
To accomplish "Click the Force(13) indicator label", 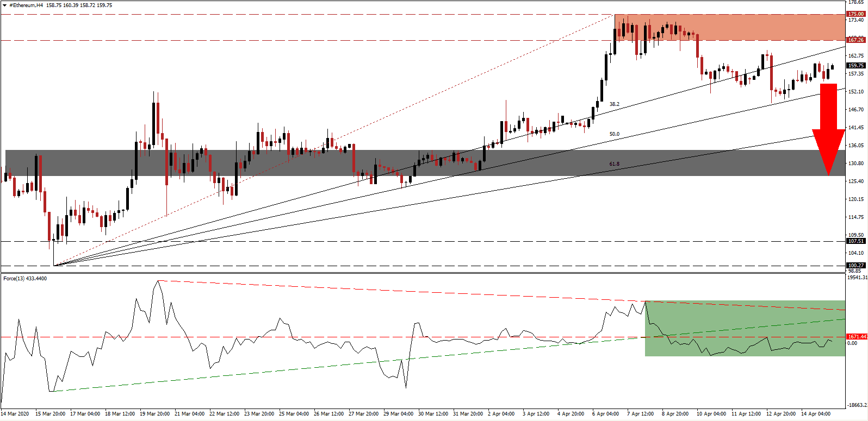I will coord(25,278).
